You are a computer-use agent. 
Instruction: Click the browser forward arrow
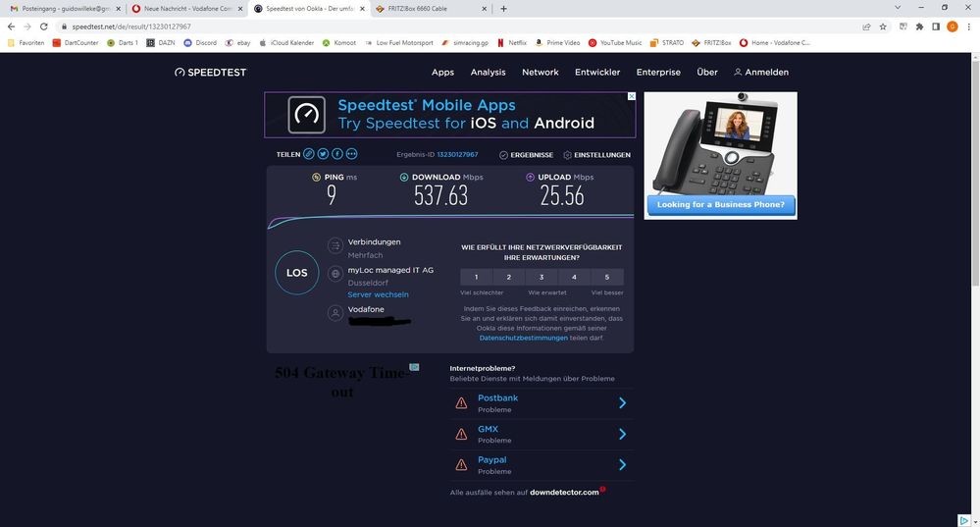click(x=27, y=26)
